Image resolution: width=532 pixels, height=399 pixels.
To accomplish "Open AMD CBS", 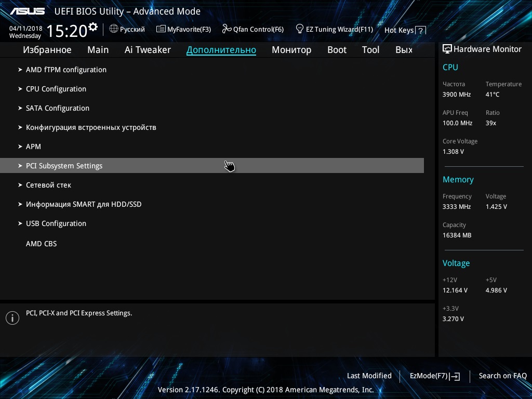I will click(42, 244).
